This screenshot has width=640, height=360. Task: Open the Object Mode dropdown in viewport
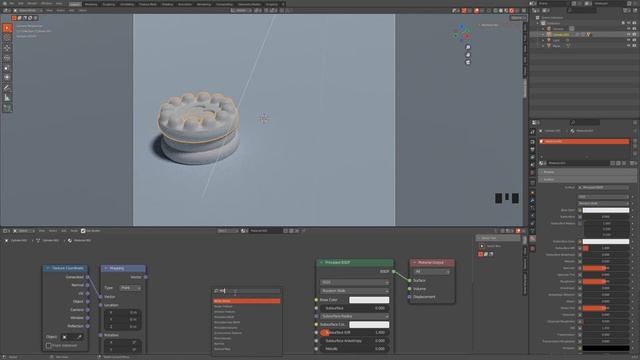28,11
